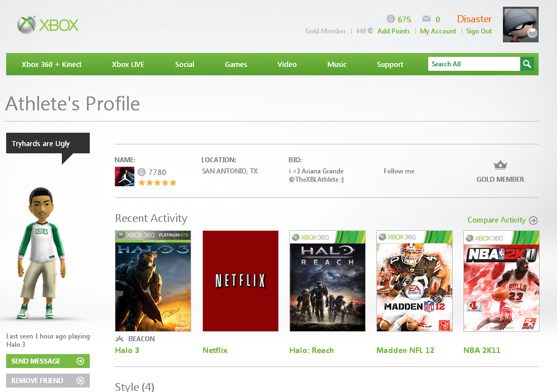This screenshot has width=557, height=392.
Task: Click the @TheXBLAthlete bio text
Action: point(316,180)
